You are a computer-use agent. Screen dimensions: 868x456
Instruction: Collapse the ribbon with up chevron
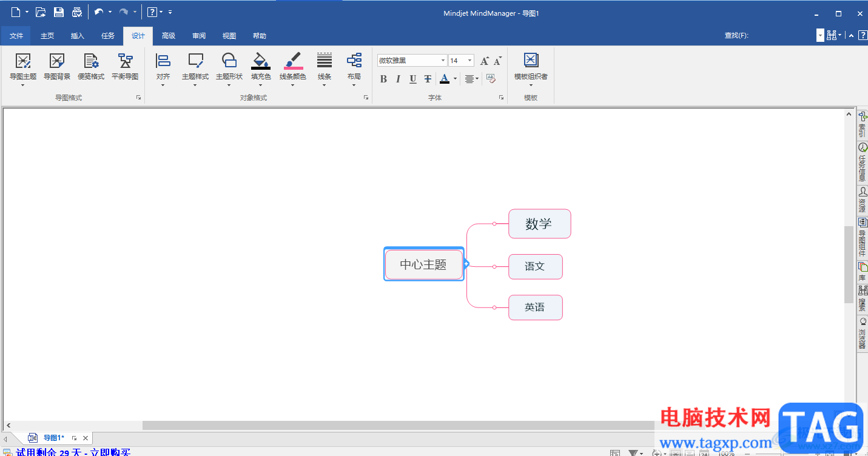pyautogui.click(x=851, y=36)
